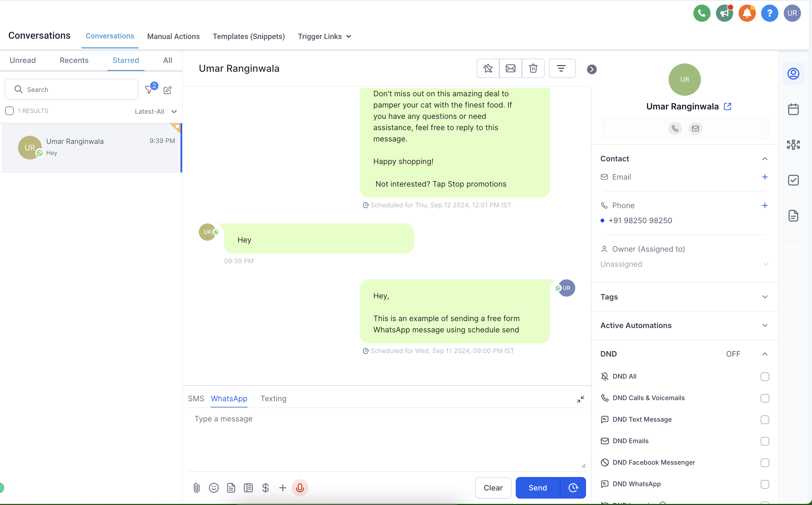Tick the DND Emails checkbox

[x=765, y=441]
